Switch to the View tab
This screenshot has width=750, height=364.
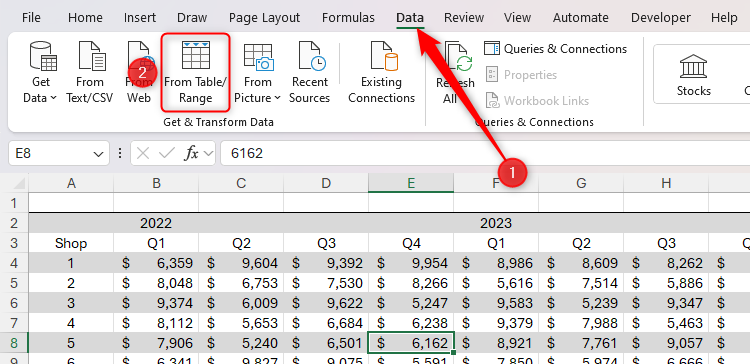(517, 18)
